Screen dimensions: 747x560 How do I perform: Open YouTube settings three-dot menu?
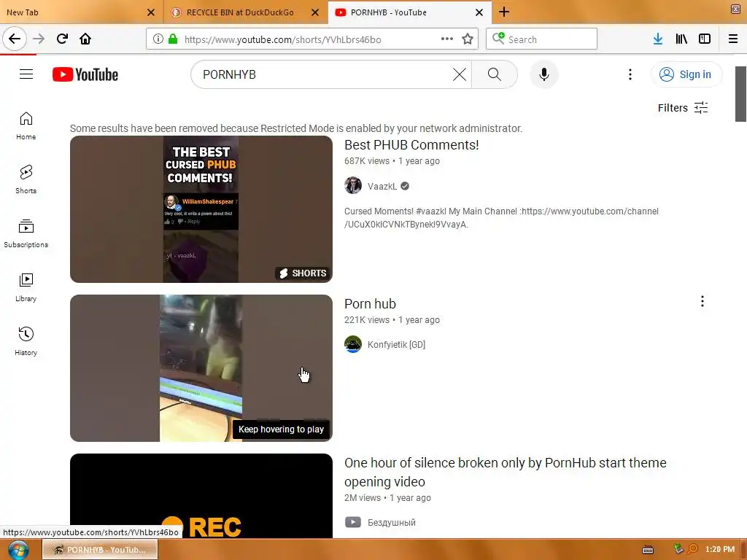[630, 74]
